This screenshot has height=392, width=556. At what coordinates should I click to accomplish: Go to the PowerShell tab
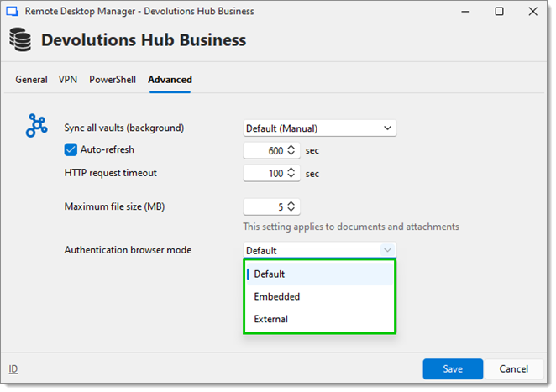[x=113, y=80]
